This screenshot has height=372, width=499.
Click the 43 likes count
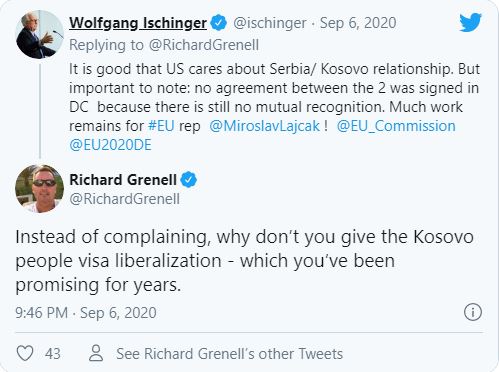(53, 354)
